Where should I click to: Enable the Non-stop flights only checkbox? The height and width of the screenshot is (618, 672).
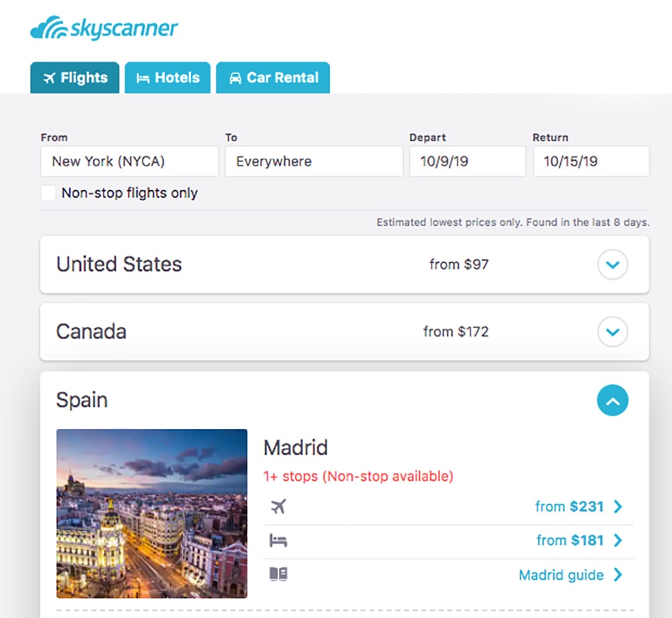pyautogui.click(x=48, y=193)
